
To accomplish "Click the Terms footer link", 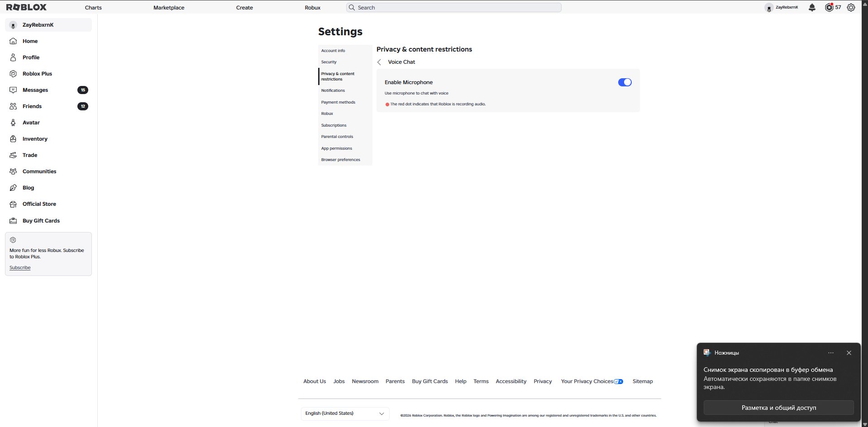I will coord(481,381).
